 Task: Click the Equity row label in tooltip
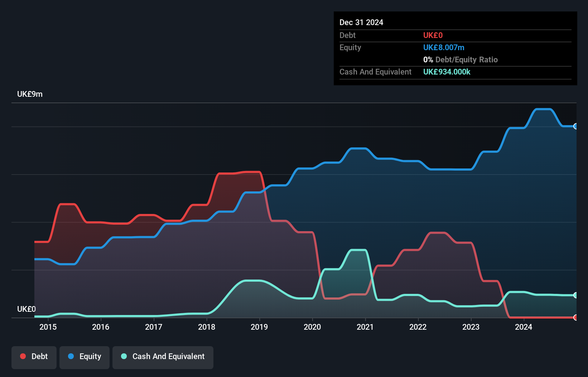point(350,47)
